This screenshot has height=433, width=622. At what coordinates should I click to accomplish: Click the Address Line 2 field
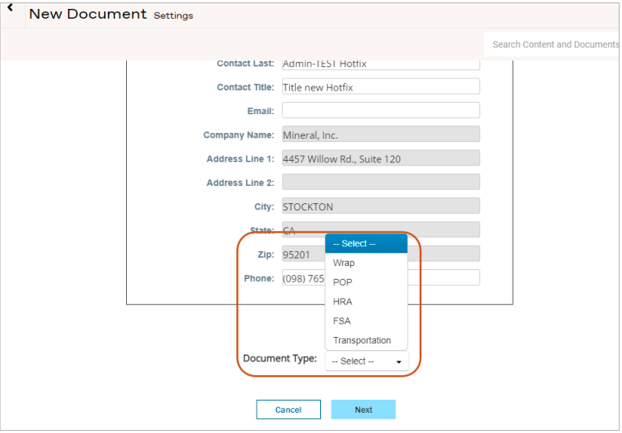click(381, 182)
